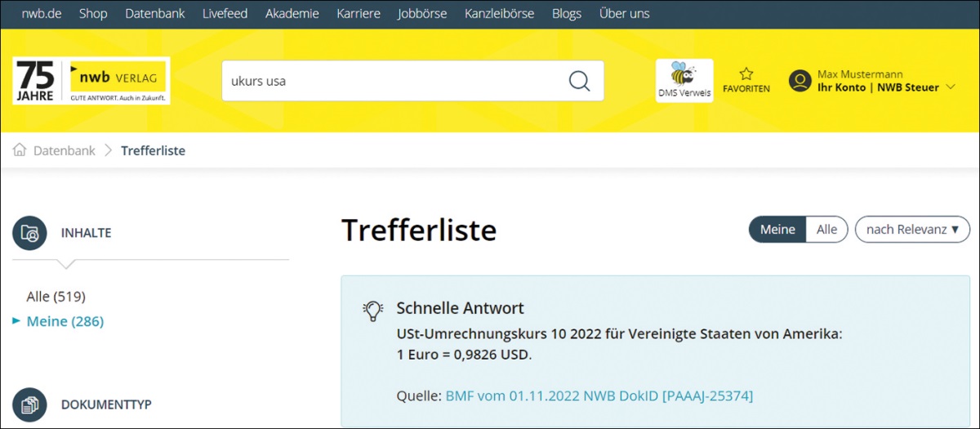Screen dimensions: 980x429
Task: Select Alle (519) content filter
Action: tap(56, 296)
